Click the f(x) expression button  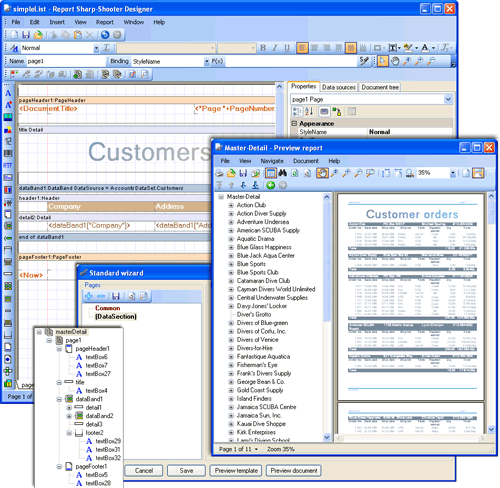tap(217, 61)
